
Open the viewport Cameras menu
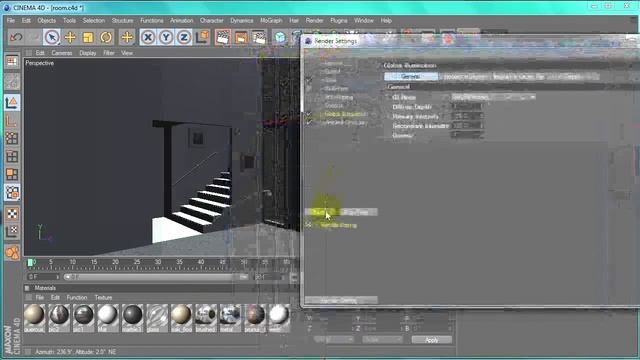coord(62,53)
